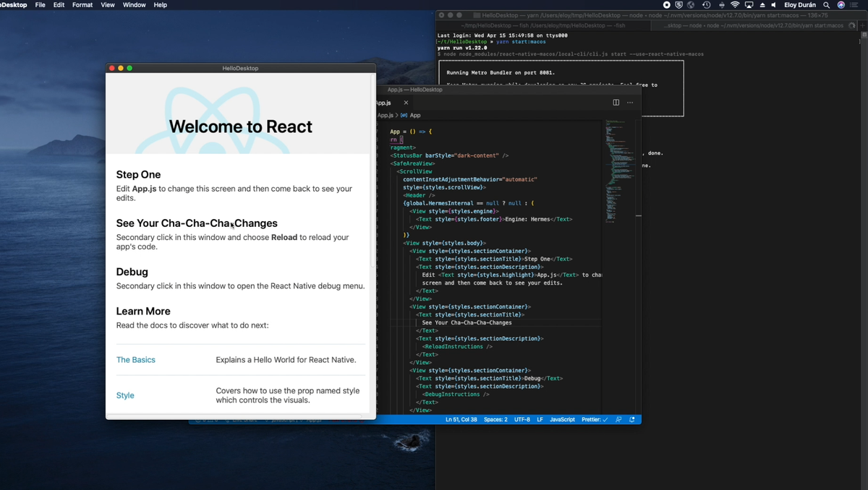
Task: Open the AirPlay display menu
Action: (x=749, y=4)
